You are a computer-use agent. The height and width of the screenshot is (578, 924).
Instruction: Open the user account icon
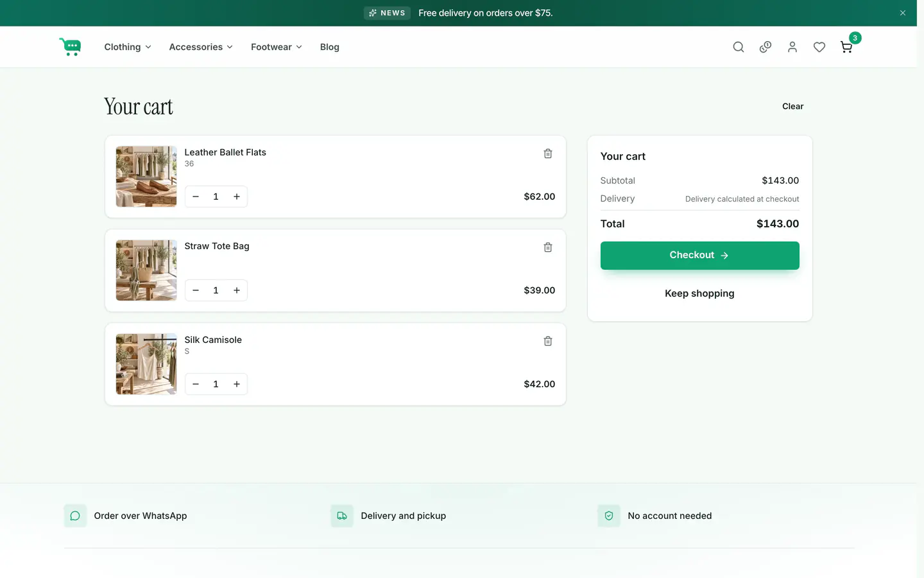[792, 47]
